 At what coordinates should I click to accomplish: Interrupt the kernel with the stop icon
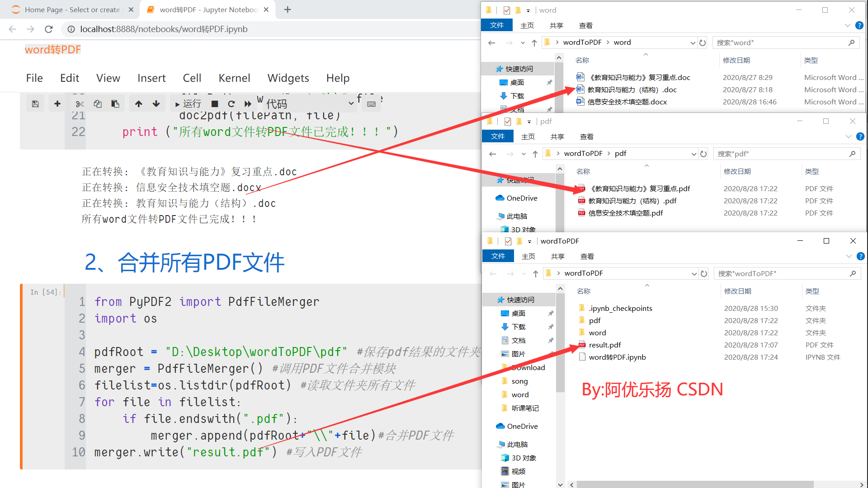coord(214,103)
